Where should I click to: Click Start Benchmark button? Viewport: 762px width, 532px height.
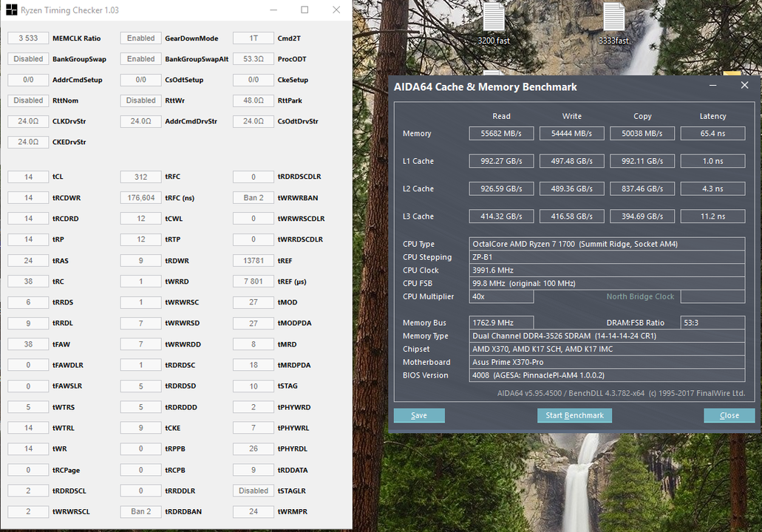[574, 415]
